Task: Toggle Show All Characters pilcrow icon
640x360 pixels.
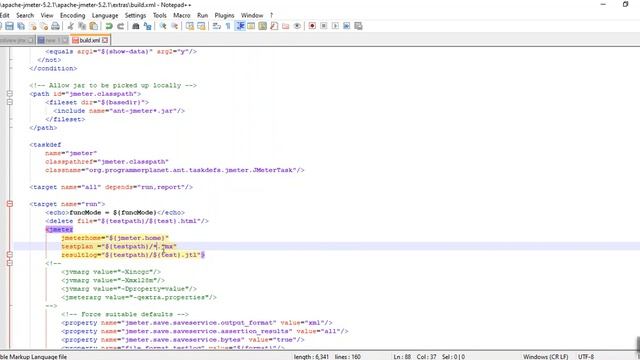Action: pos(228,26)
